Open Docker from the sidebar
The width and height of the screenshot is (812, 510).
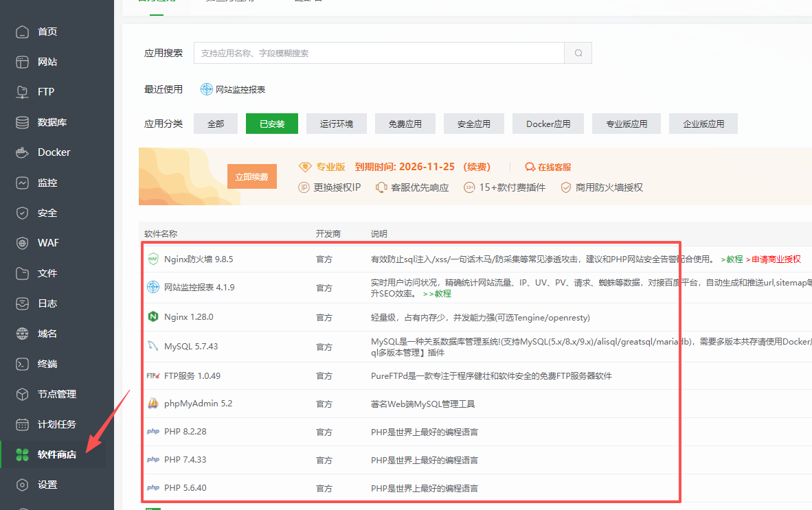(x=54, y=152)
